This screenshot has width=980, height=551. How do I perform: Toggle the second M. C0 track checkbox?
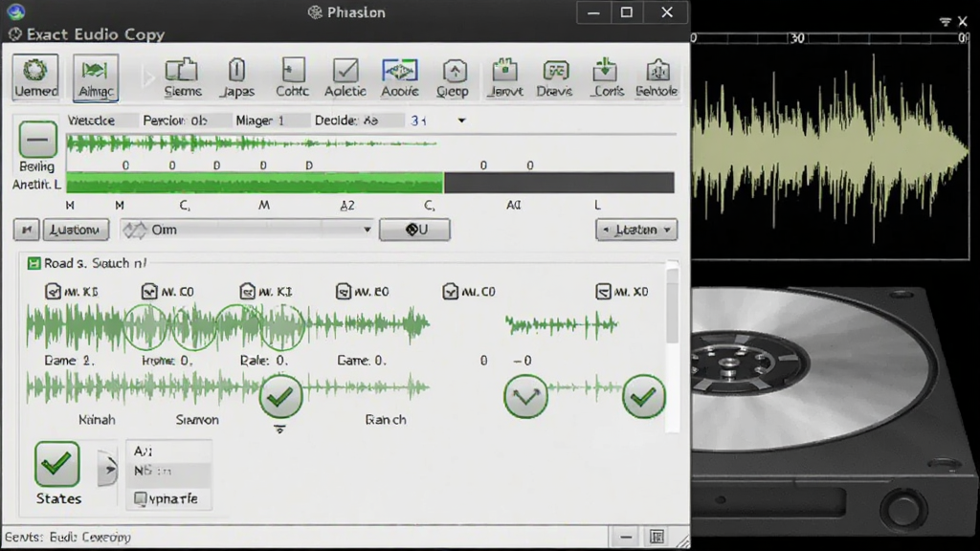451,292
